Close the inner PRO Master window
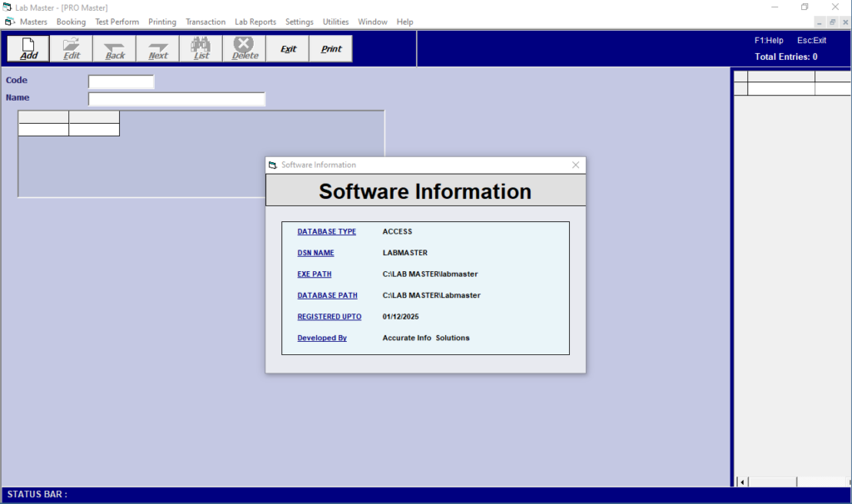Image resolution: width=852 pixels, height=504 pixels. 845,22
